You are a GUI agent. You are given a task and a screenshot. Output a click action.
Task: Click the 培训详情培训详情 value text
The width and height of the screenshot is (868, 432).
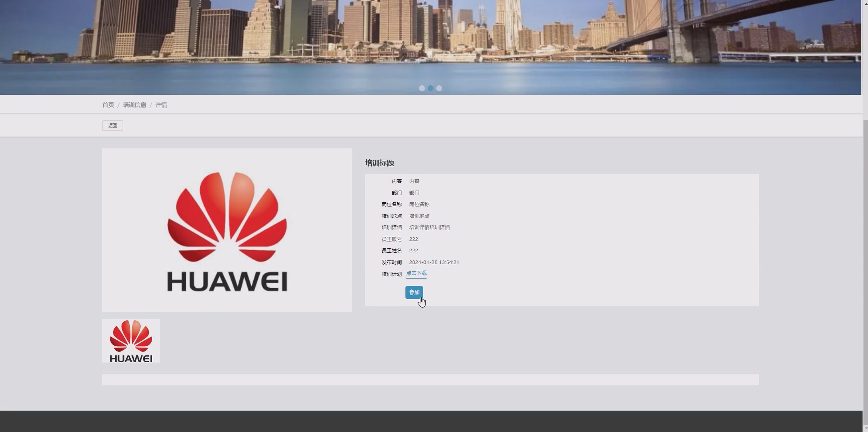coord(429,227)
